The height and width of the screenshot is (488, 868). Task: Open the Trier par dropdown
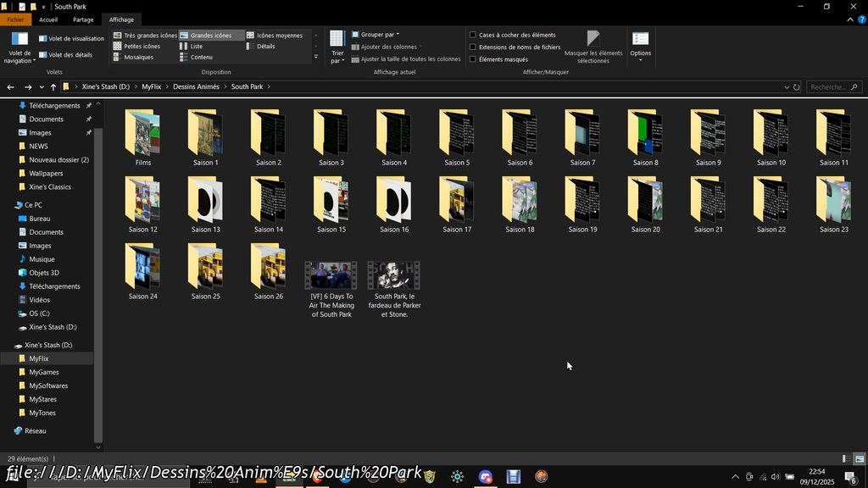click(337, 47)
